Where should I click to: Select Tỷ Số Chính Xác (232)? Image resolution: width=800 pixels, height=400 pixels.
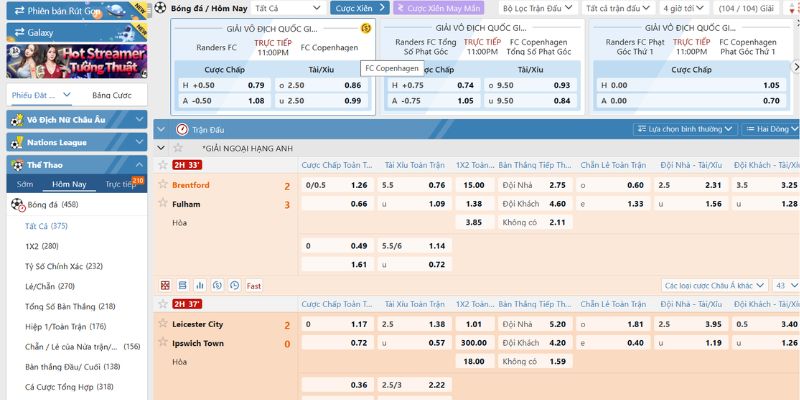tap(64, 266)
